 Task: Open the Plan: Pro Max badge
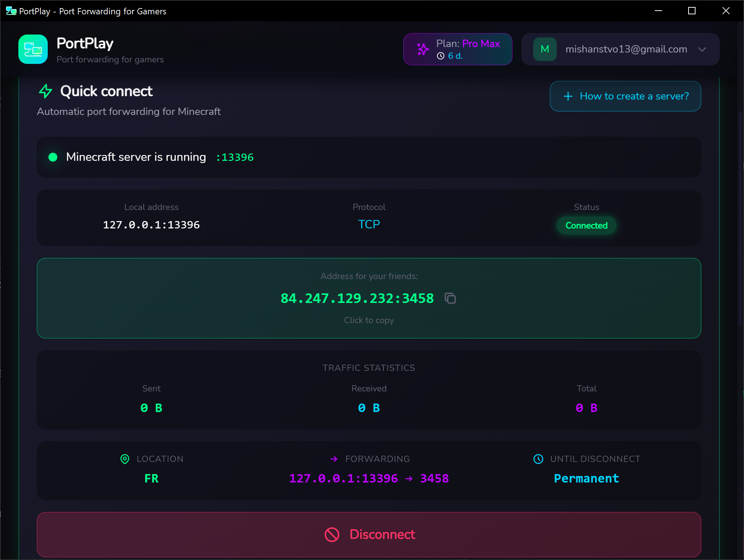458,49
